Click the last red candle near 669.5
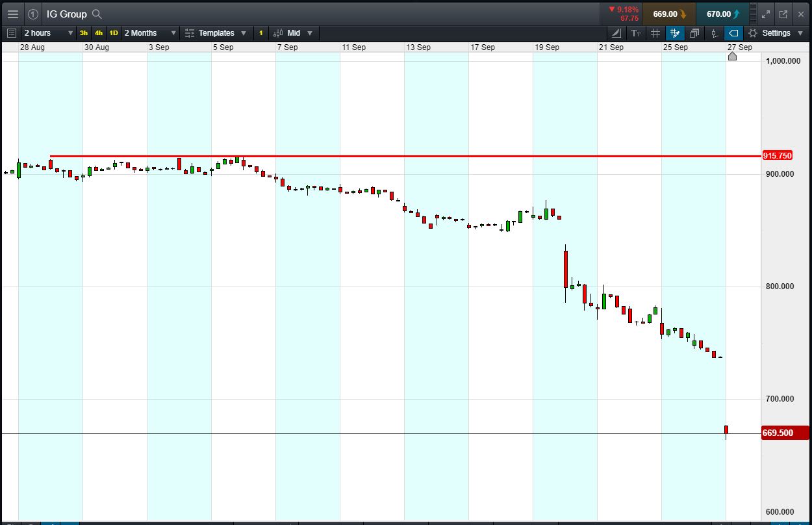The height and width of the screenshot is (525, 812). pyautogui.click(x=726, y=431)
